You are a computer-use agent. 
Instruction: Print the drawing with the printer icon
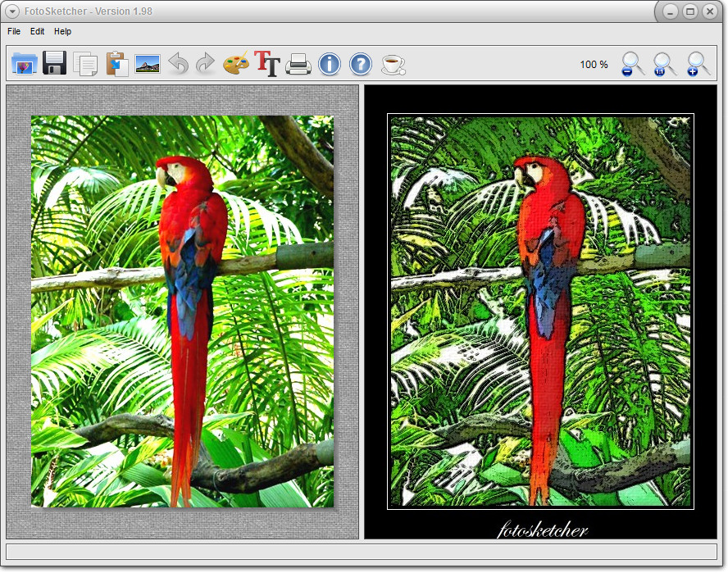(x=298, y=64)
